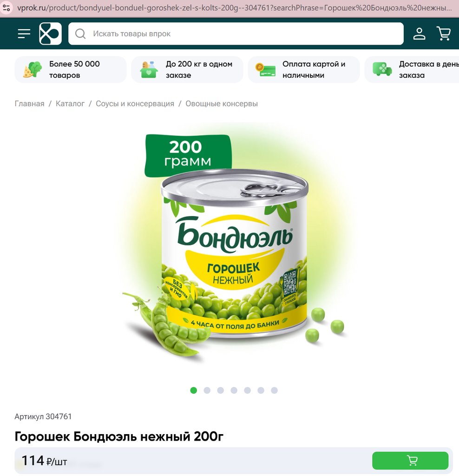The width and height of the screenshot is (459, 476).
Task: Add peas to cart with green button
Action: pyautogui.click(x=410, y=461)
